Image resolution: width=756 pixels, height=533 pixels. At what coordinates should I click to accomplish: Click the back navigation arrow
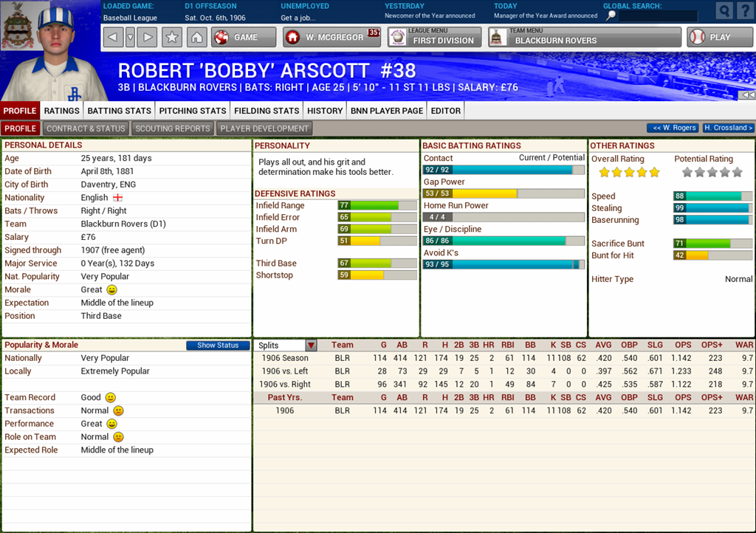(113, 37)
